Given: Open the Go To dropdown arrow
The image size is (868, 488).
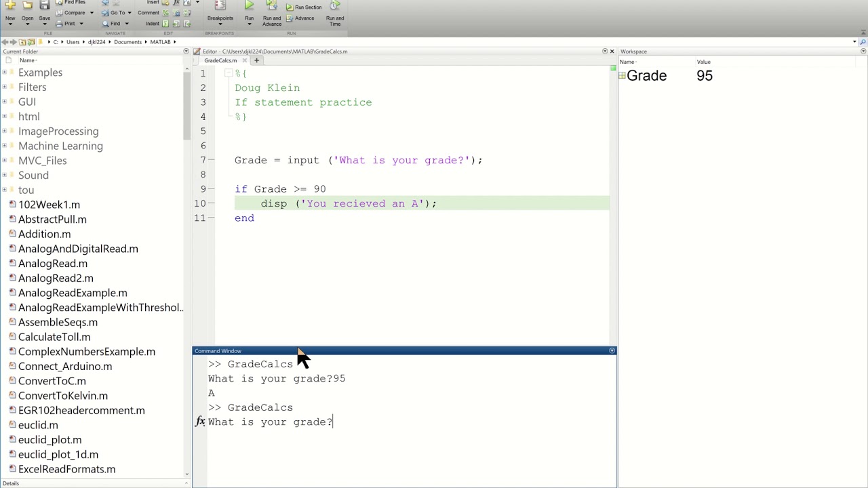Looking at the screenshot, I should point(131,13).
